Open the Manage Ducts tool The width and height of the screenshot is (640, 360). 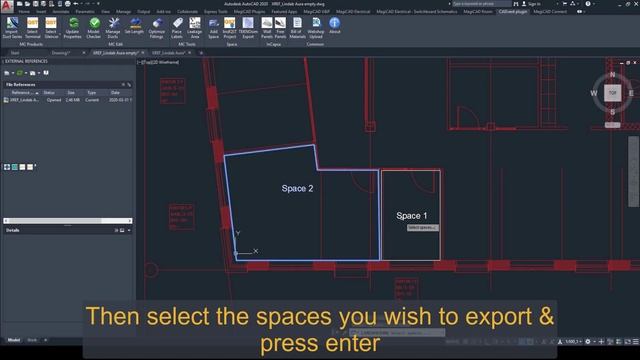pyautogui.click(x=113, y=28)
